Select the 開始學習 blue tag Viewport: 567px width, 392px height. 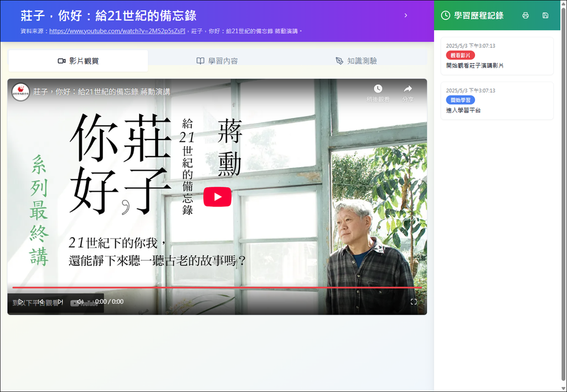tap(460, 100)
